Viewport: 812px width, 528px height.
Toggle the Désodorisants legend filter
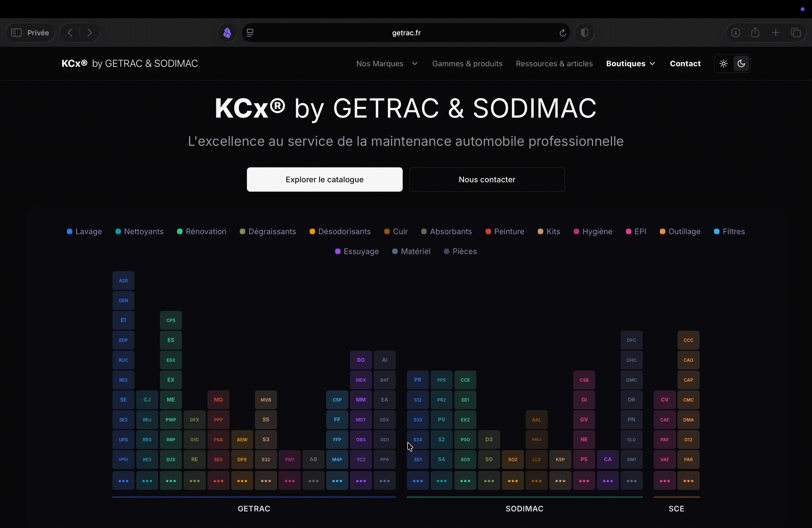(340, 232)
